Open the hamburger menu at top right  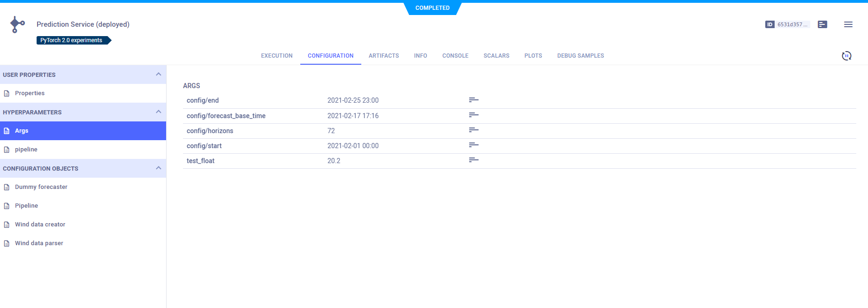[x=848, y=24]
